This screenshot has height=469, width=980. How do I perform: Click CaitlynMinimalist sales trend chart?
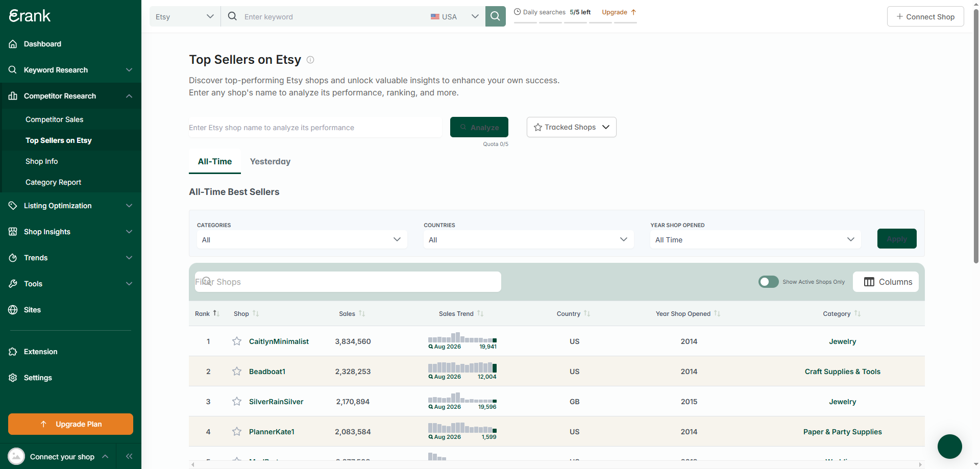(x=462, y=341)
